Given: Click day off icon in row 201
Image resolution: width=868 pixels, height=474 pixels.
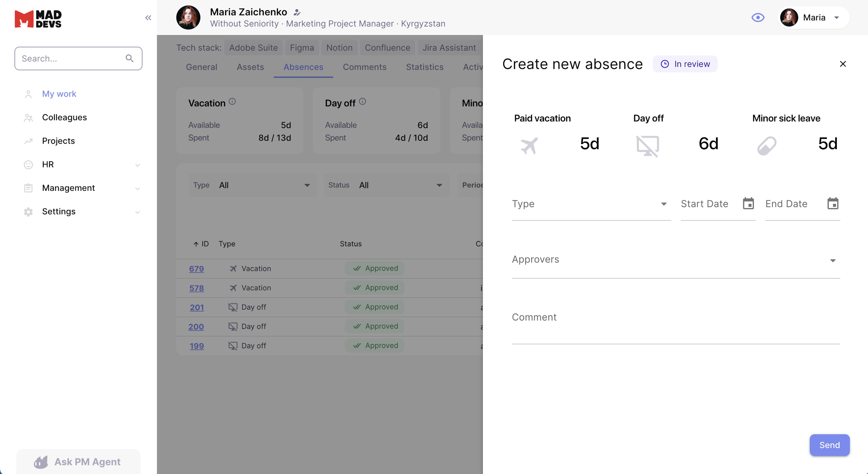Looking at the screenshot, I should tap(233, 307).
